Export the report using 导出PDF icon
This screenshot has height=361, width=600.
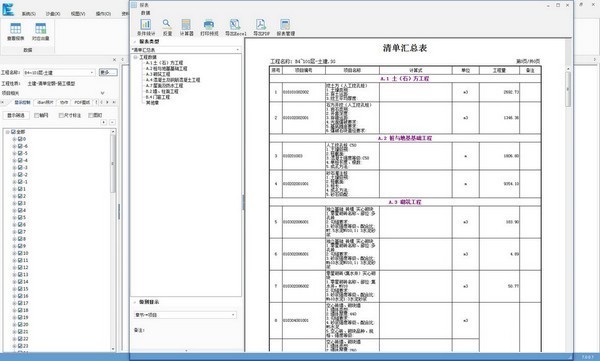261,25
